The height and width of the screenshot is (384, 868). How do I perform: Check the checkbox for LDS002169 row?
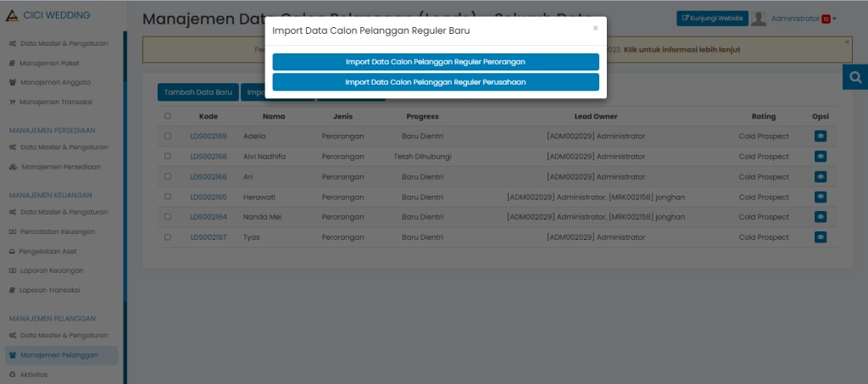167,136
